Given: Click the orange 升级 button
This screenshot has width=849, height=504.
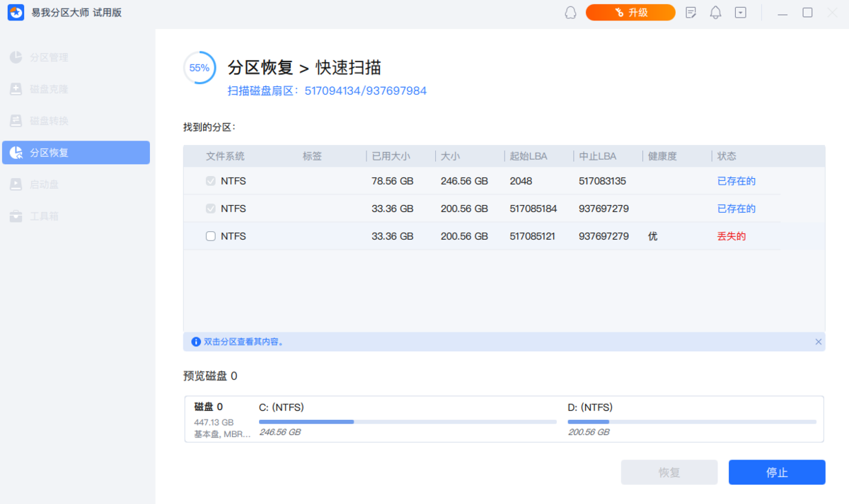Looking at the screenshot, I should coord(630,12).
